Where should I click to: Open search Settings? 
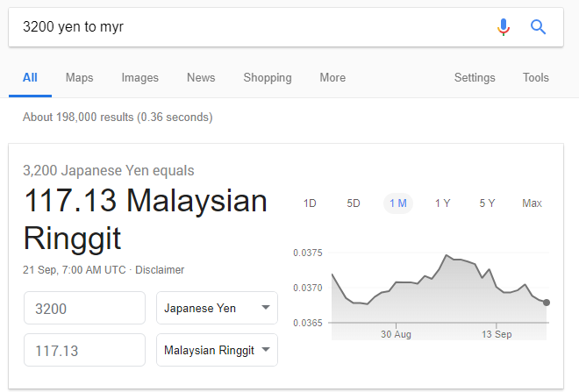pos(475,77)
